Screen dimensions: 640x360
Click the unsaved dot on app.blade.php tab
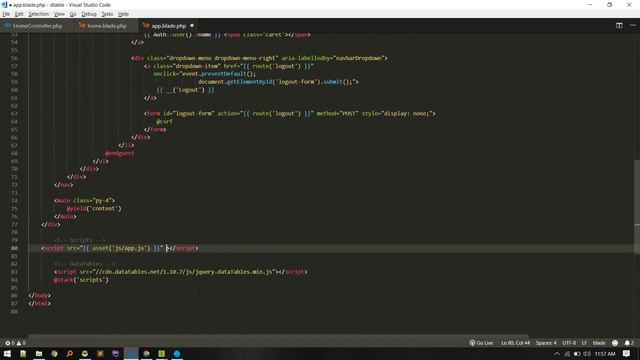192,26
